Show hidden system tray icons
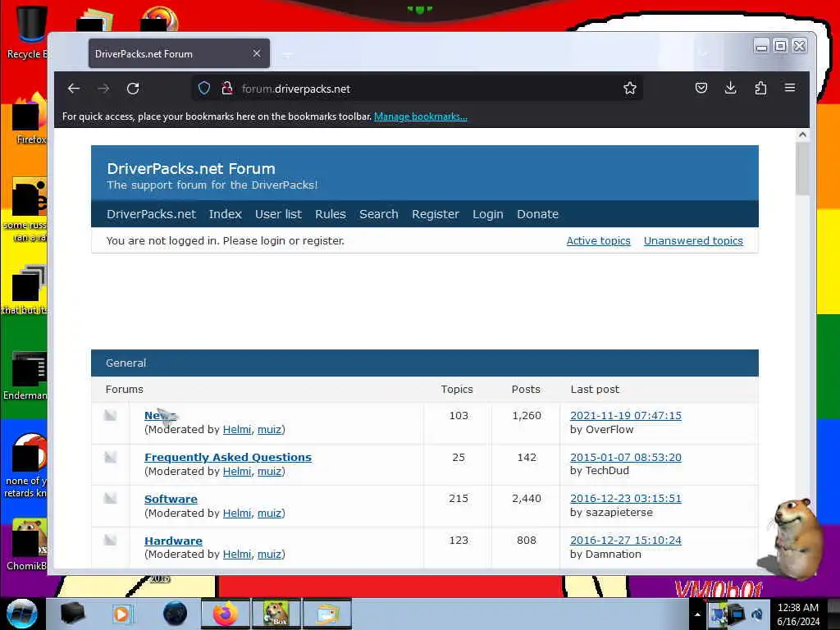Screen dimensions: 840x630 pyautogui.click(x=697, y=614)
